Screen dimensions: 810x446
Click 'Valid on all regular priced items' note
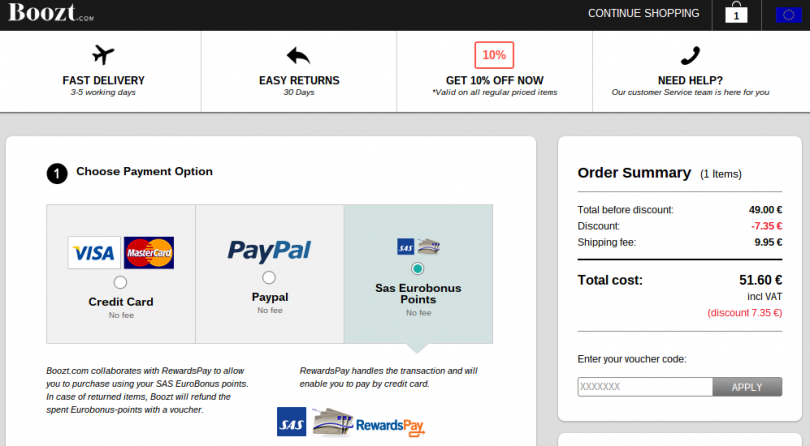tap(495, 93)
